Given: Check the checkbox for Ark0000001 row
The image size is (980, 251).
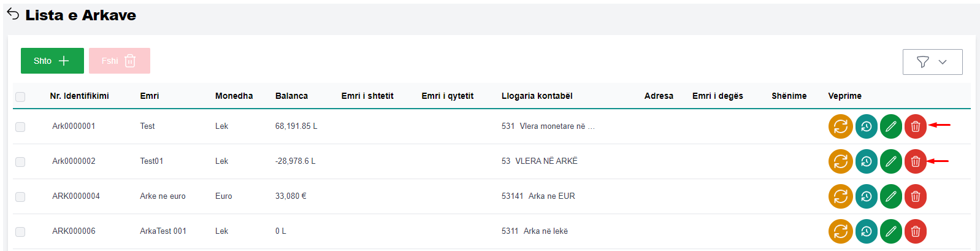Looking at the screenshot, I should coord(20,126).
